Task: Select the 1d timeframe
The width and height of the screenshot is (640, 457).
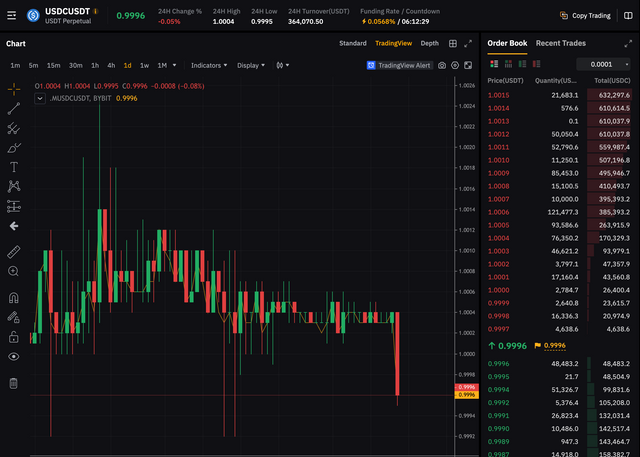Action: 127,65
